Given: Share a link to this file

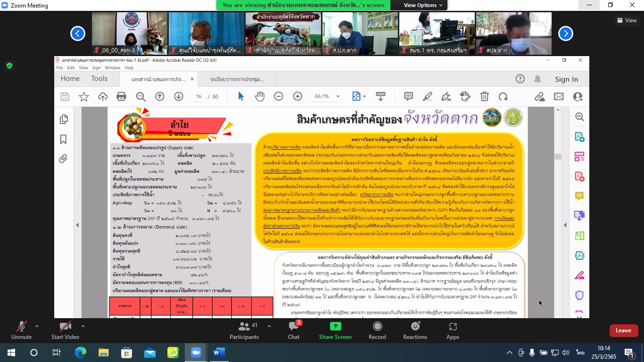Looking at the screenshot, I should click(540, 96).
